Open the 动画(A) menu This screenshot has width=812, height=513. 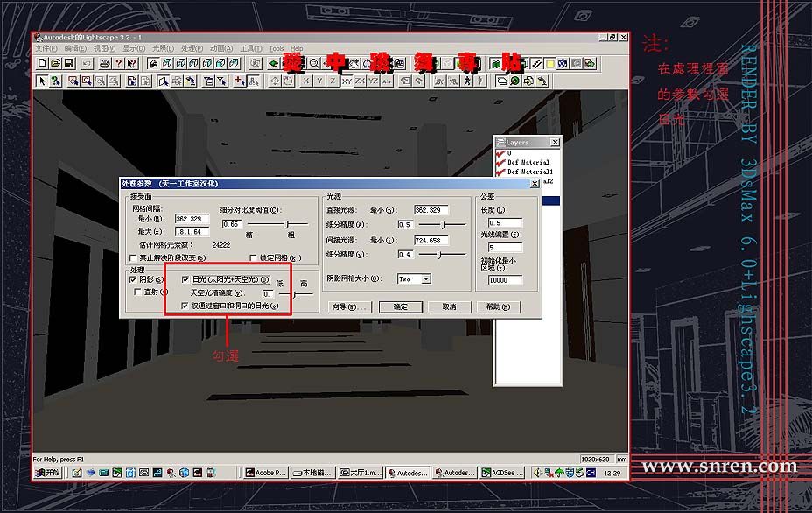coord(221,48)
